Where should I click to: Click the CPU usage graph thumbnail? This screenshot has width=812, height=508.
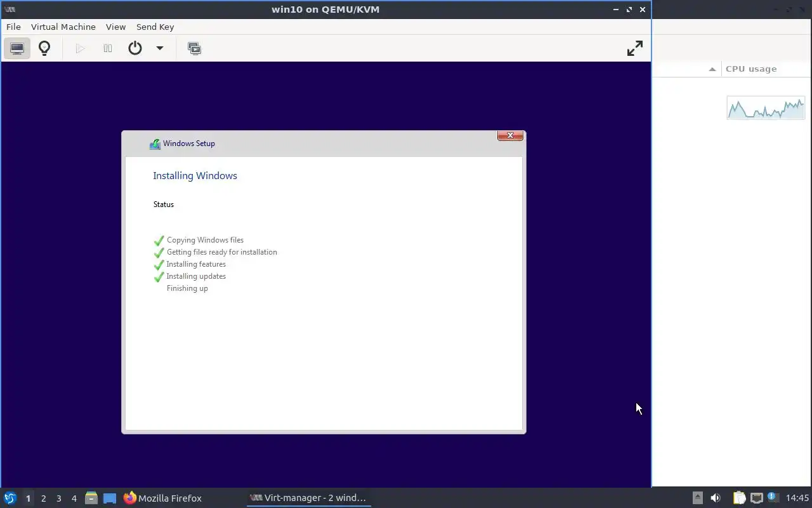(x=766, y=108)
